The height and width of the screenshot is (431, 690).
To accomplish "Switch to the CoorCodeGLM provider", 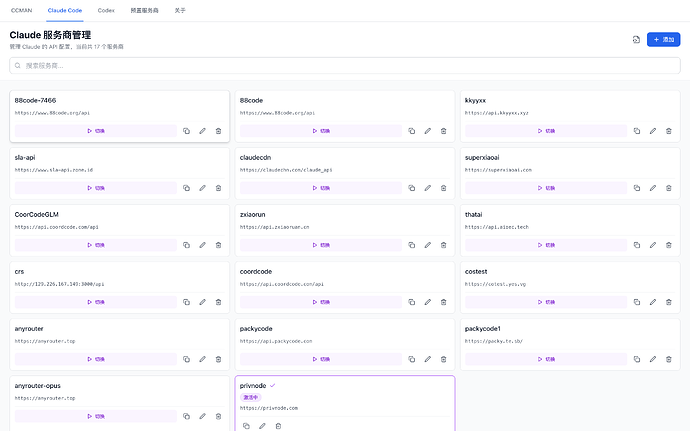I will [96, 245].
